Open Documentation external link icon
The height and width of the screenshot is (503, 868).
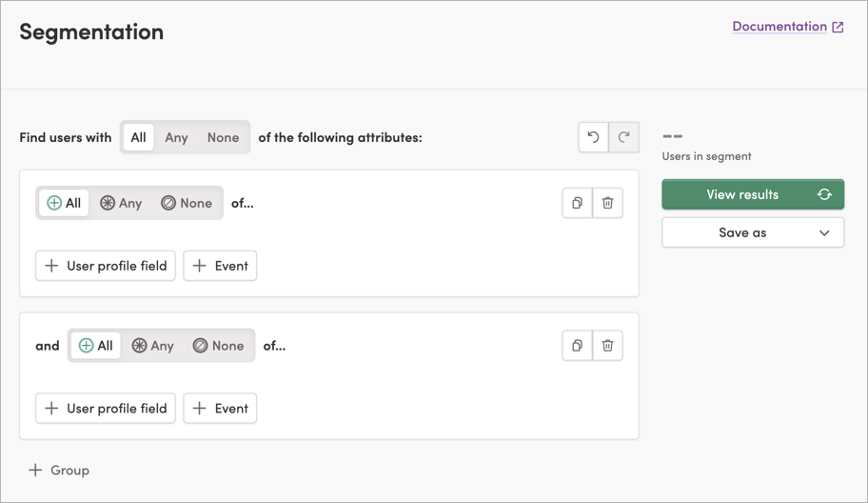pos(838,28)
